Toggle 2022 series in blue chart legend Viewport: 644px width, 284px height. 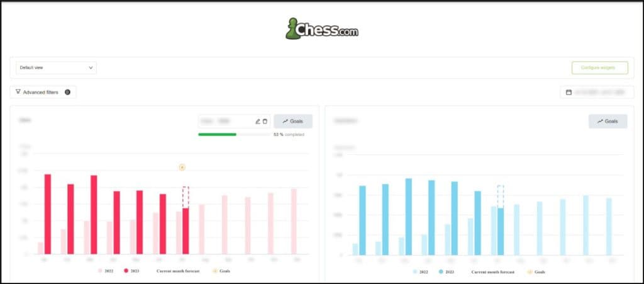pyautogui.click(x=421, y=271)
